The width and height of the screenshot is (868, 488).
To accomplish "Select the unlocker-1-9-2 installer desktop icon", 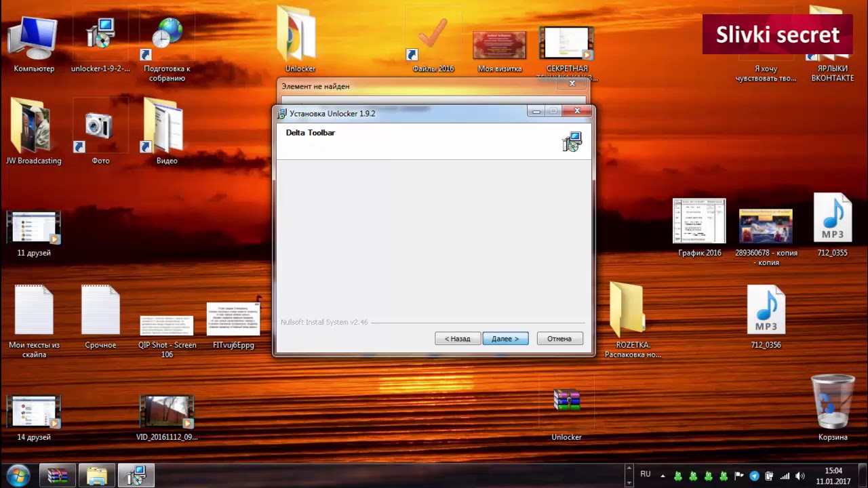I will pyautogui.click(x=100, y=43).
